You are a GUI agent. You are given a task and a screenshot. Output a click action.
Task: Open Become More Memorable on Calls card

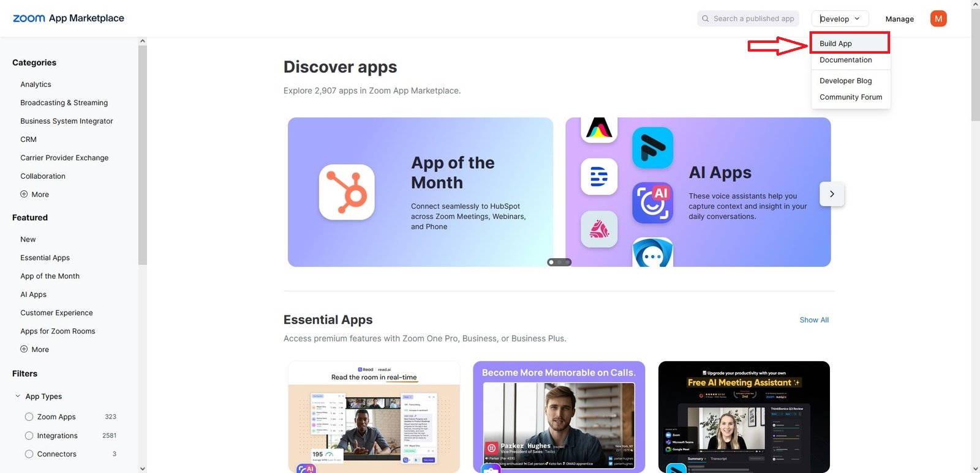point(559,417)
